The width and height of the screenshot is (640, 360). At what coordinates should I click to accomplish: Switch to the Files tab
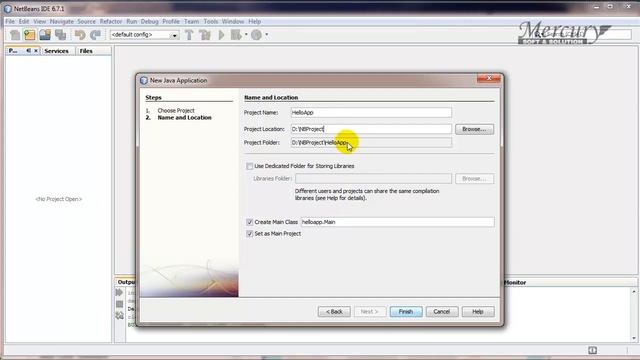coord(86,51)
